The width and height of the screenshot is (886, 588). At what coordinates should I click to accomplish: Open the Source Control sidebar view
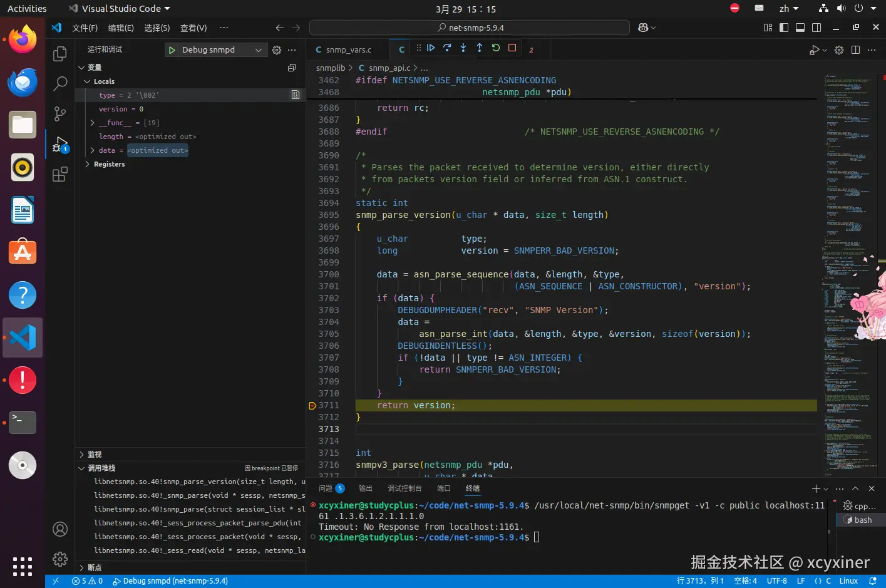(x=60, y=113)
